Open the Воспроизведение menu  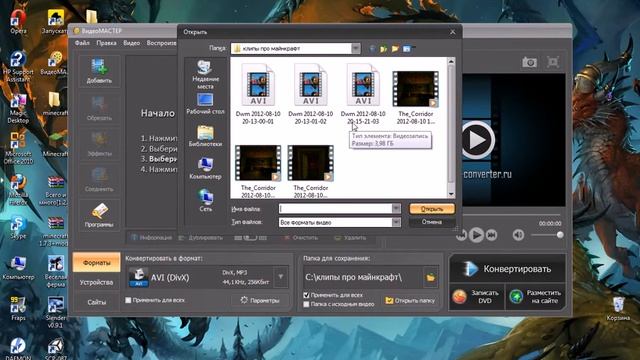(162, 43)
